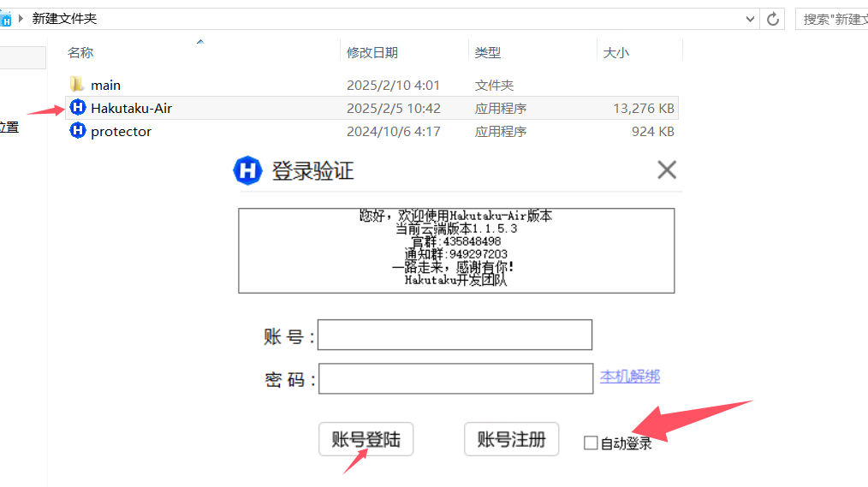Focus the 账号 input field
This screenshot has width=868, height=487.
pos(455,335)
